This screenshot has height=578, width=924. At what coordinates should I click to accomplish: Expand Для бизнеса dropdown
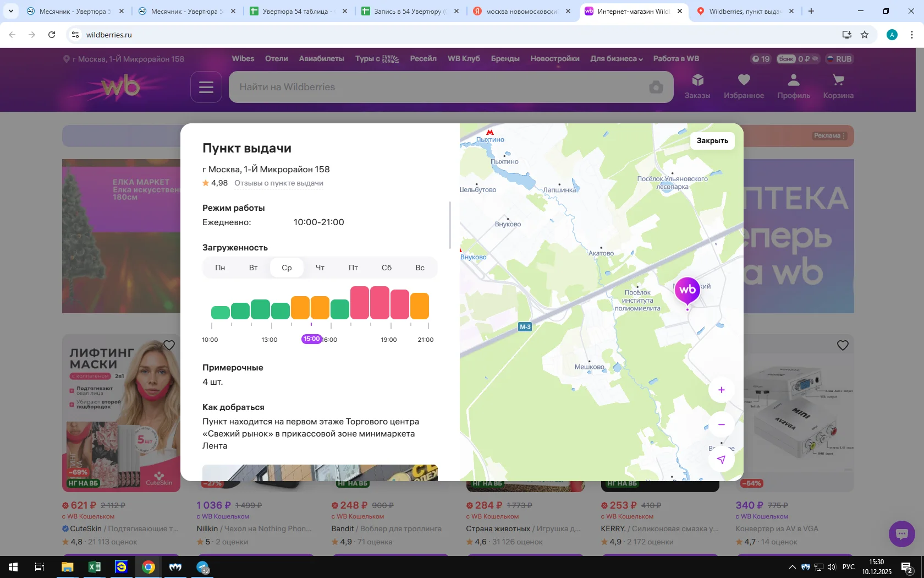pyautogui.click(x=617, y=58)
